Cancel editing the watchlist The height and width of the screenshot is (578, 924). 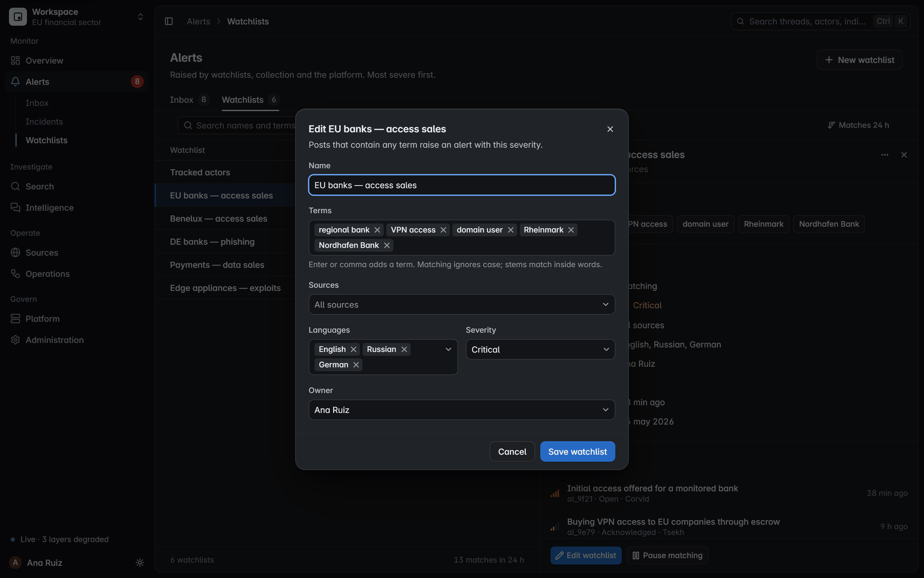click(x=512, y=451)
